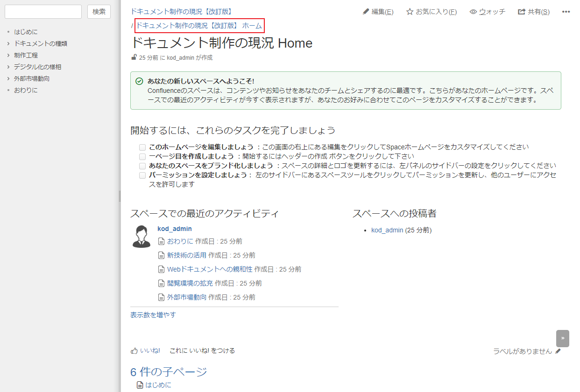Screen dimensions: 580x392
Task: Select おわりに in the sidebar page tree
Action: tap(26, 90)
